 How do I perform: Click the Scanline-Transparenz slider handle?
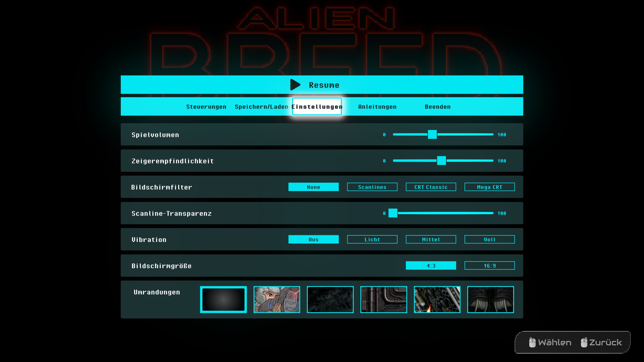(393, 213)
